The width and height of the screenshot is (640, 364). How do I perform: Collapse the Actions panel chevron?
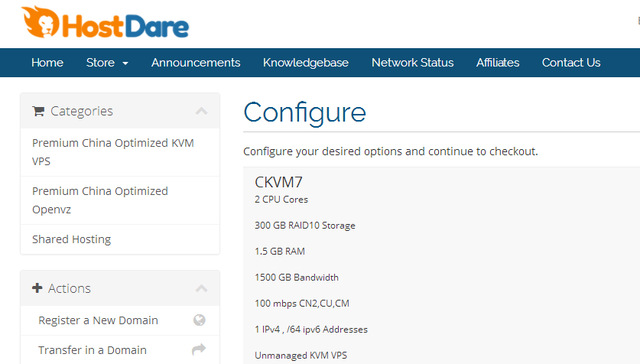pyautogui.click(x=201, y=289)
